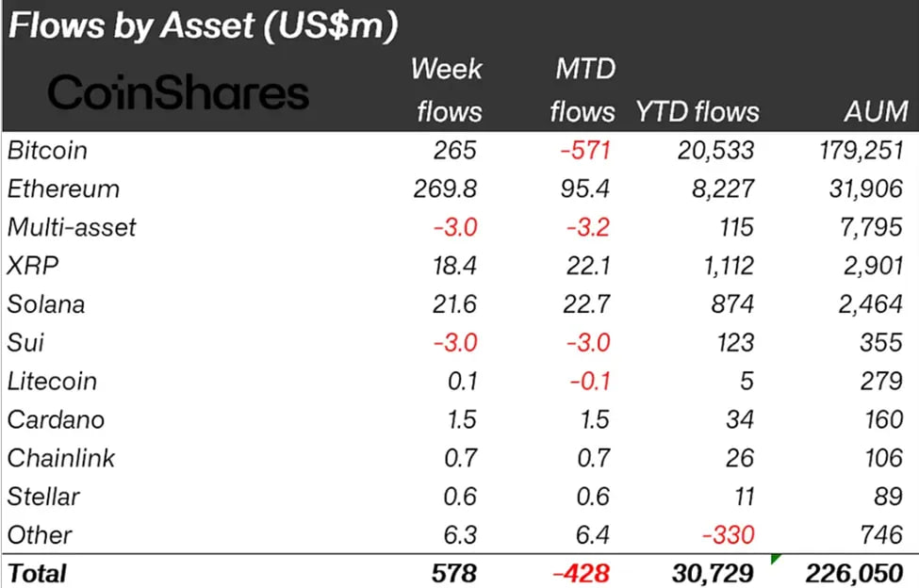The height and width of the screenshot is (588, 919).
Task: Select the Bitcoin row label
Action: 47,151
